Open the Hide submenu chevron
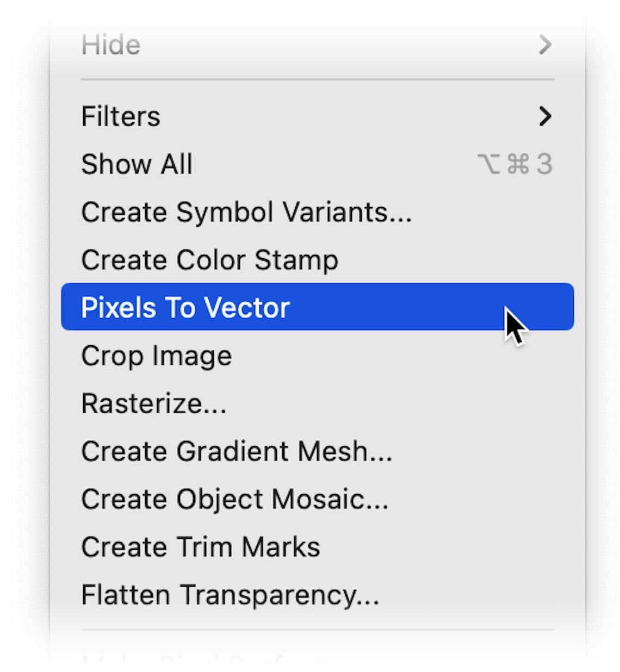 pos(545,45)
